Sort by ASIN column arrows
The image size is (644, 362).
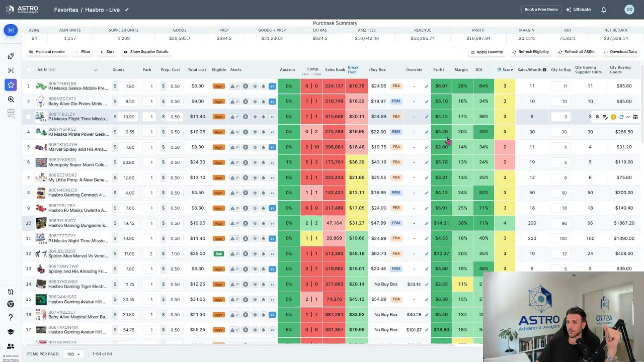point(96,70)
